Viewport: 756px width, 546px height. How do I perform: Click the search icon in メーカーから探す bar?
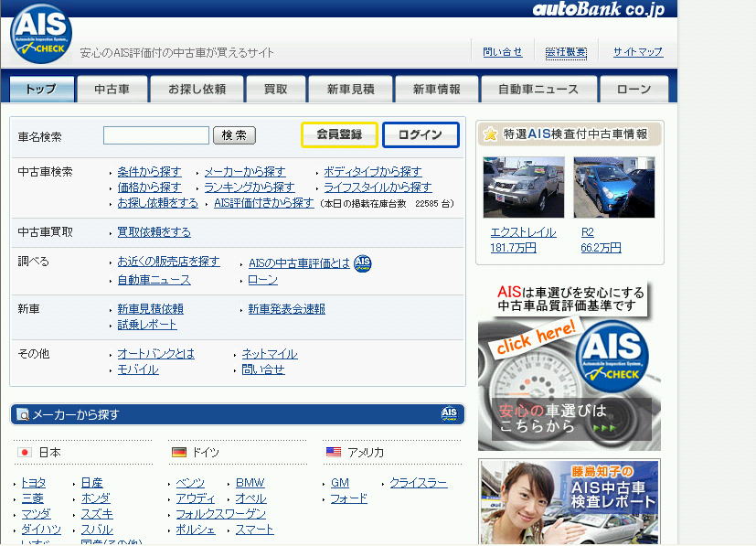click(23, 414)
